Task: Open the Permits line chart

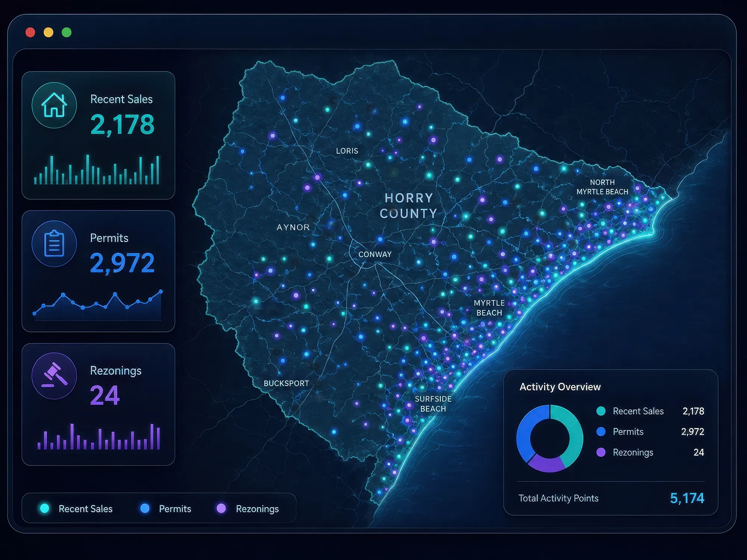Action: coord(98,304)
